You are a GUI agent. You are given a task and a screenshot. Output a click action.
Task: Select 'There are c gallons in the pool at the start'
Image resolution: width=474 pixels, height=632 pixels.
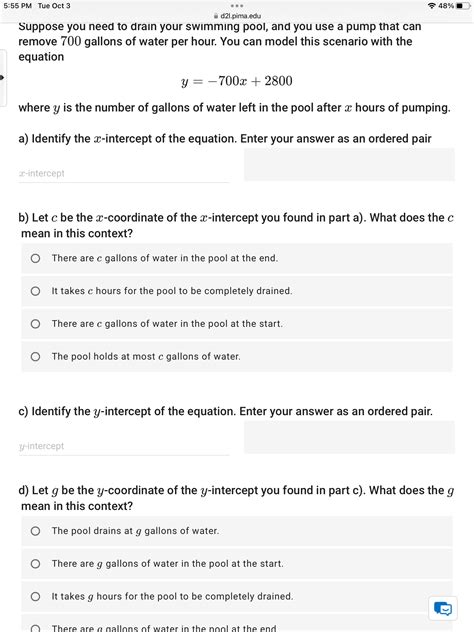point(237,324)
